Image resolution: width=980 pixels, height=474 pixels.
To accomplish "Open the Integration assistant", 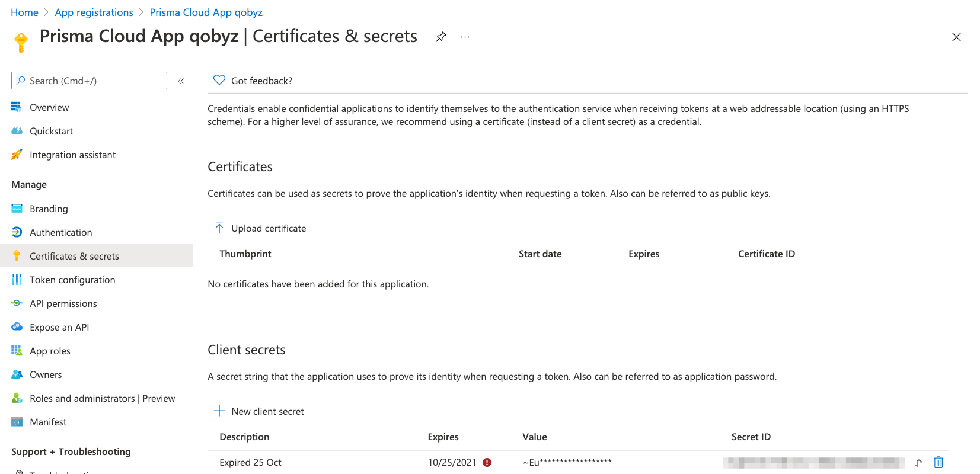I will 72,155.
